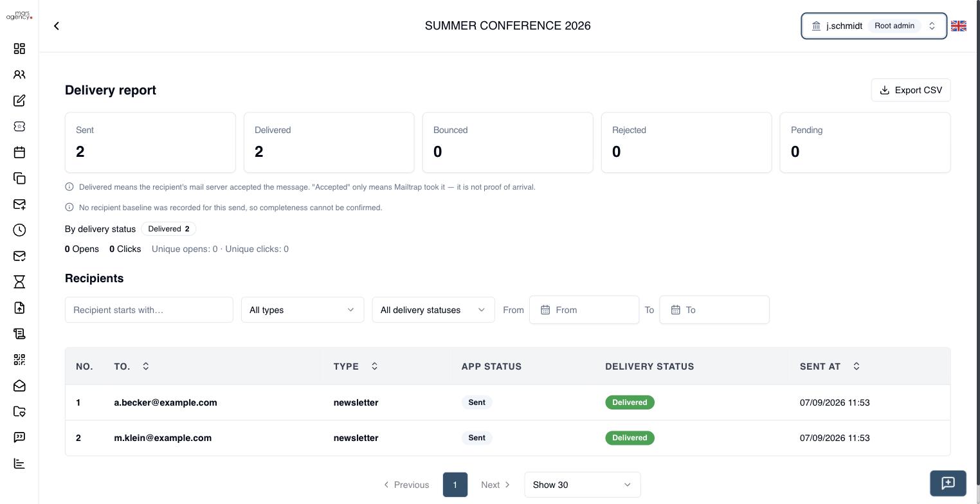The height and width of the screenshot is (504, 980).
Task: Open the j.schmidt account switcher
Action: click(874, 26)
